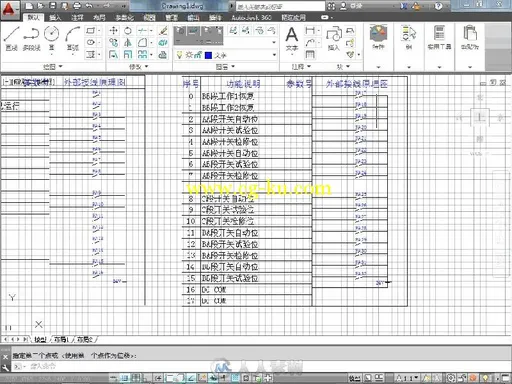Select the Stretch tool in Modify panel
Image resolution: width=512 pixels, height=384 pixels.
point(114,55)
